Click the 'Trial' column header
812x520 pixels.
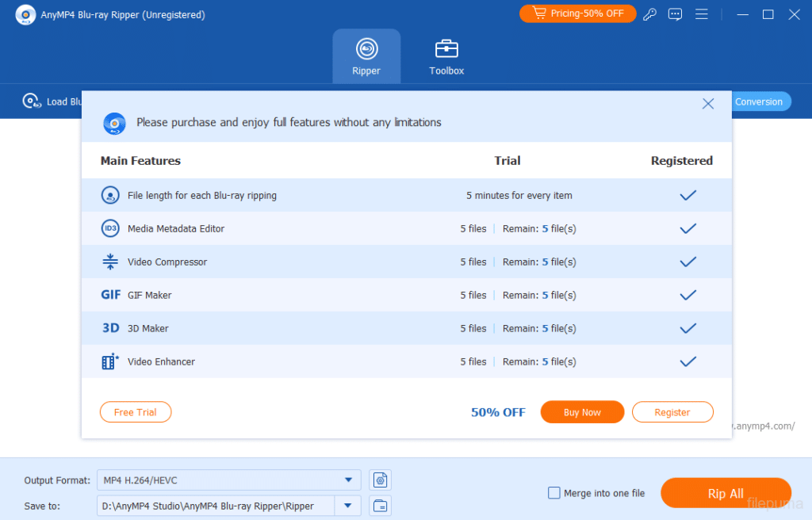point(507,161)
